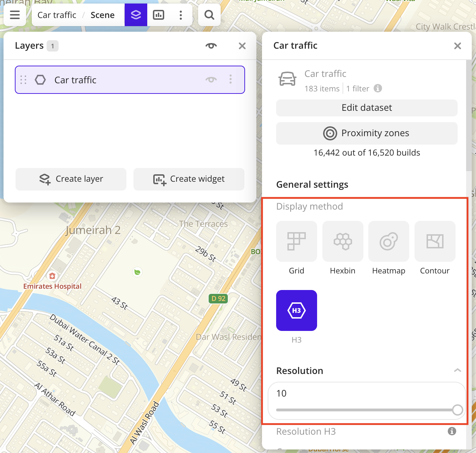Open Car traffic layer more options
The height and width of the screenshot is (453, 476).
[x=231, y=79]
